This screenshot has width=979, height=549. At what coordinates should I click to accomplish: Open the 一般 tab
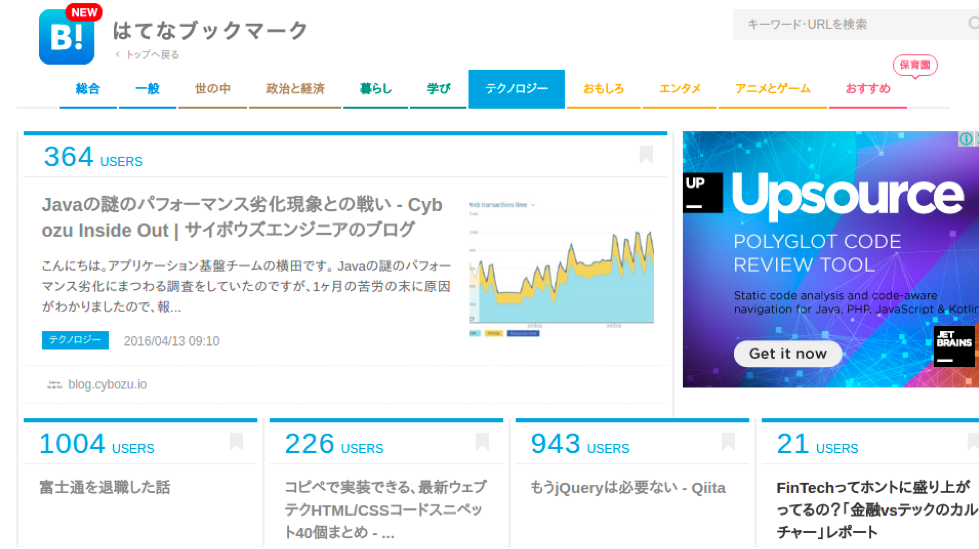(x=147, y=89)
